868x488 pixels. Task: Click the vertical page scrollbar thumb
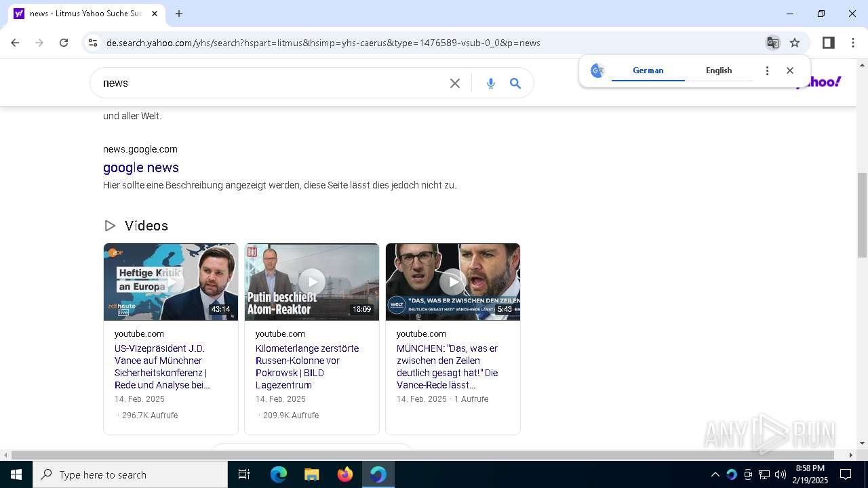862,216
